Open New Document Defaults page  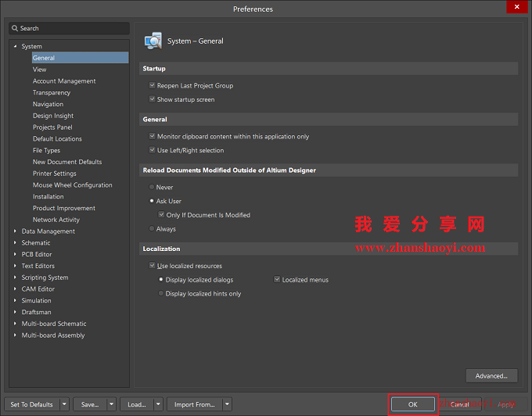point(67,162)
